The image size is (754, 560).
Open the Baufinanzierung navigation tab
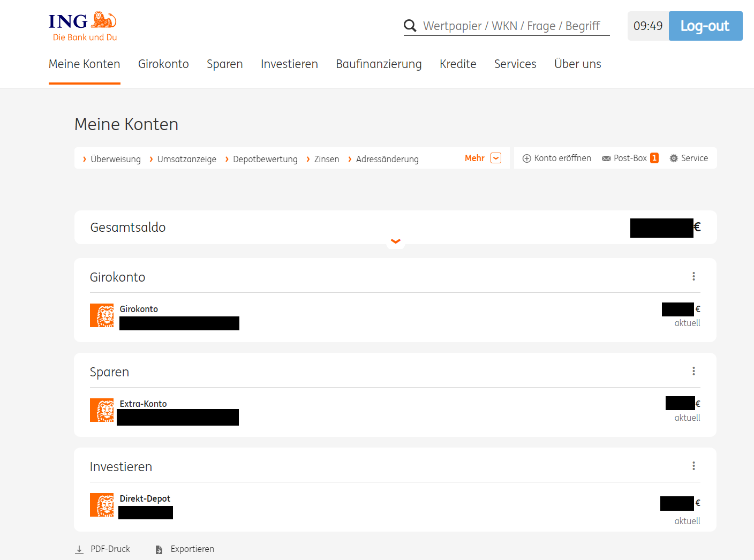(x=379, y=64)
